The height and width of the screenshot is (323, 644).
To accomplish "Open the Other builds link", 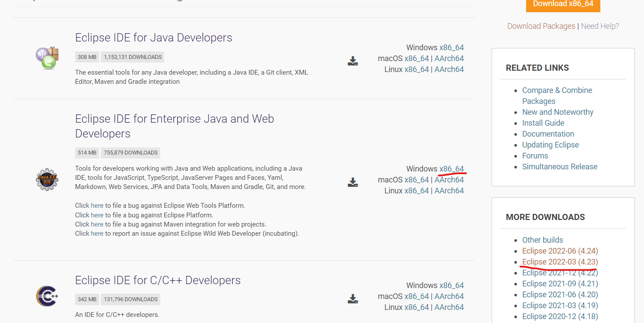I will (543, 240).
